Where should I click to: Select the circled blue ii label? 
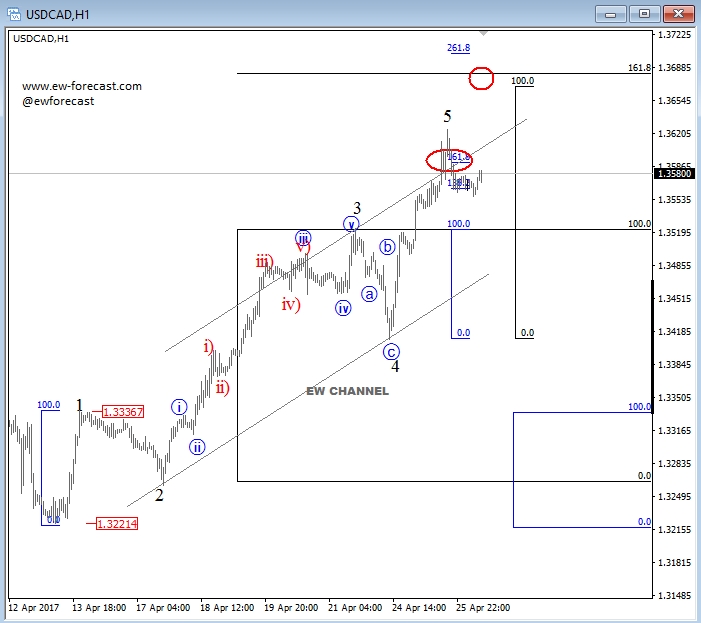coord(197,447)
